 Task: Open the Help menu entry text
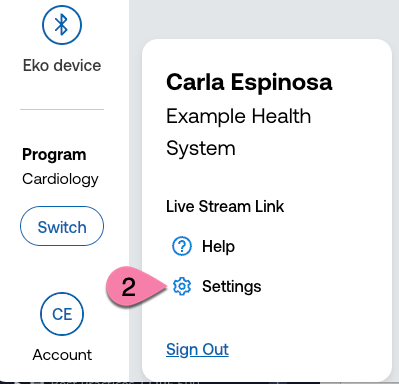218,247
